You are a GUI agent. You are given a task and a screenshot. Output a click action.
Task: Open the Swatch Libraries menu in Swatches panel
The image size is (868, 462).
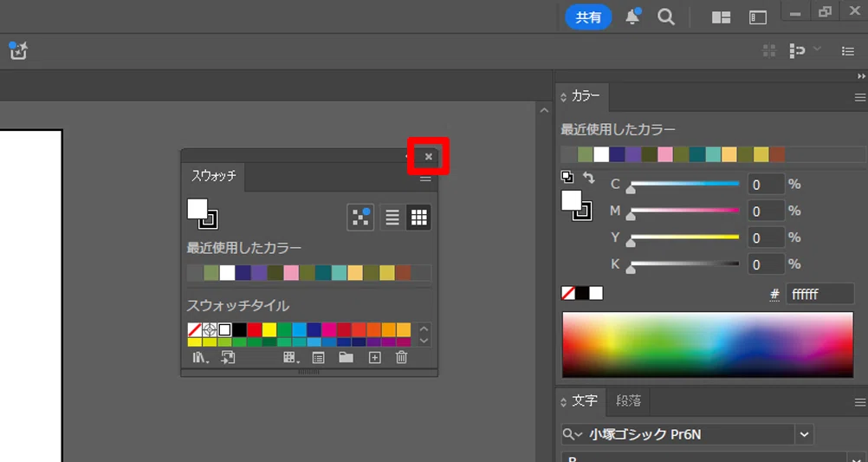200,358
